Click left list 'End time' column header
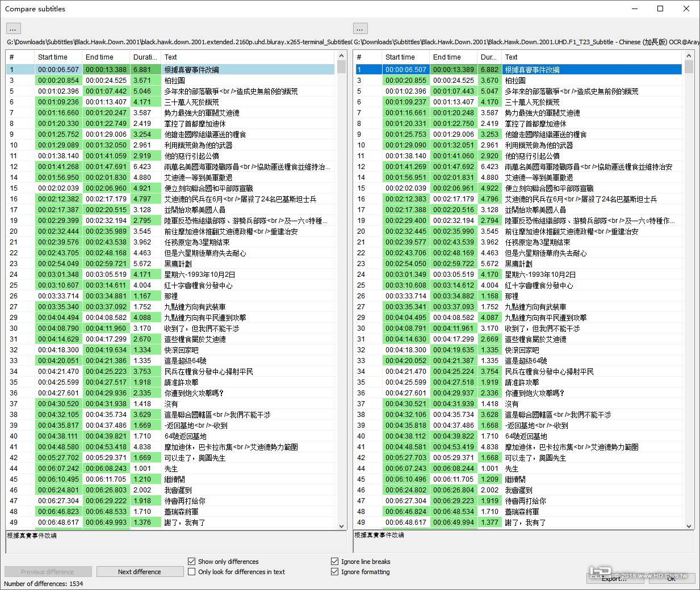Screen dimensions: 700x590 pyautogui.click(x=106, y=57)
